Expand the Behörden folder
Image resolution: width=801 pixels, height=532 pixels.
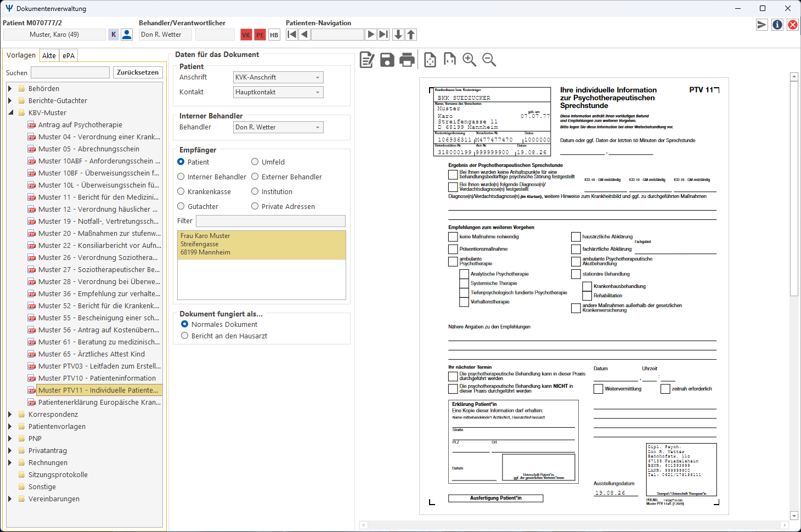tap(10, 88)
